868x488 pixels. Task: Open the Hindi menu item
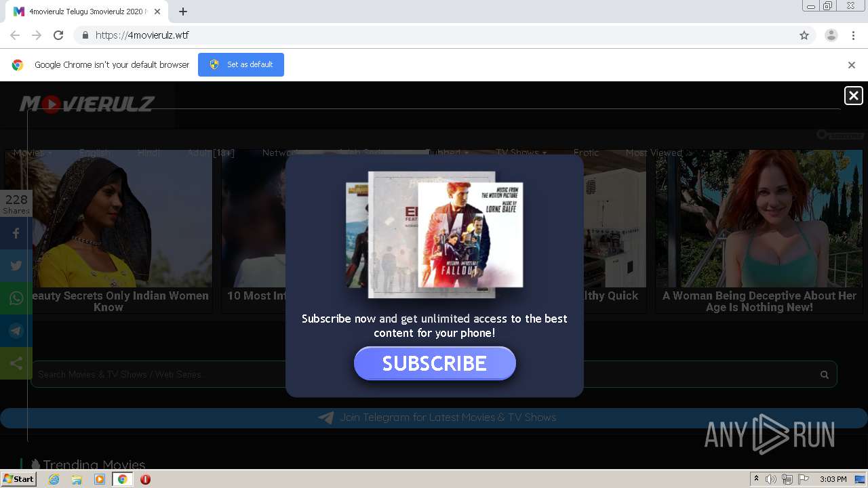[x=149, y=152]
